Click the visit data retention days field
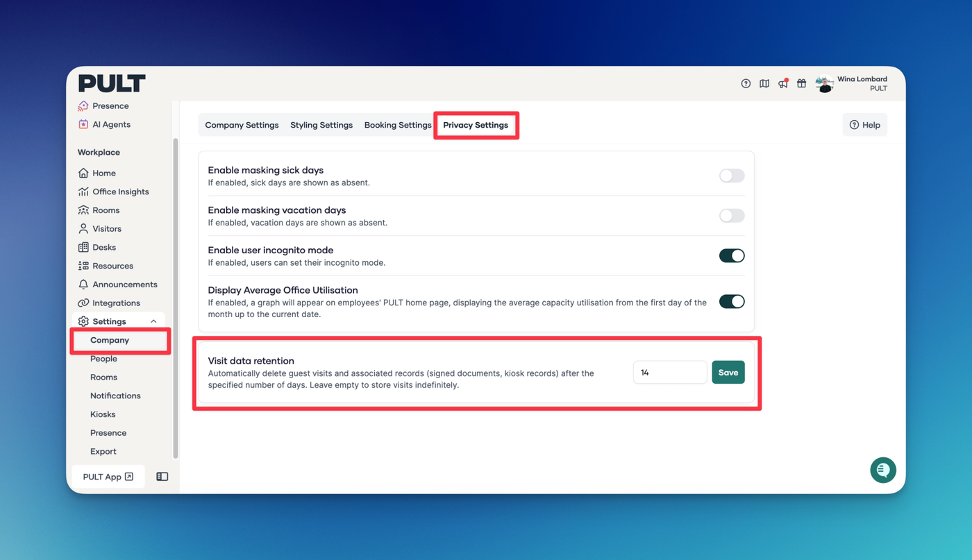The image size is (972, 560). click(x=669, y=373)
